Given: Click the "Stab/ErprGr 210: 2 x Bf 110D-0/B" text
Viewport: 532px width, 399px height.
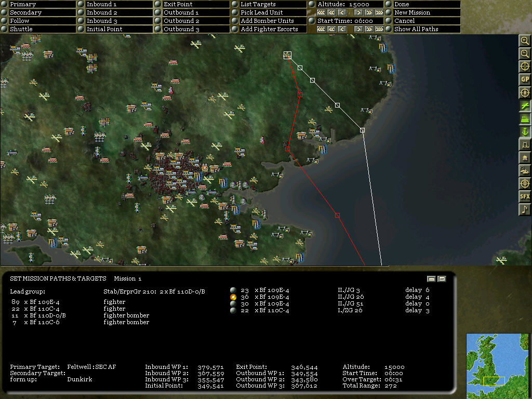Looking at the screenshot, I should [x=154, y=291].
